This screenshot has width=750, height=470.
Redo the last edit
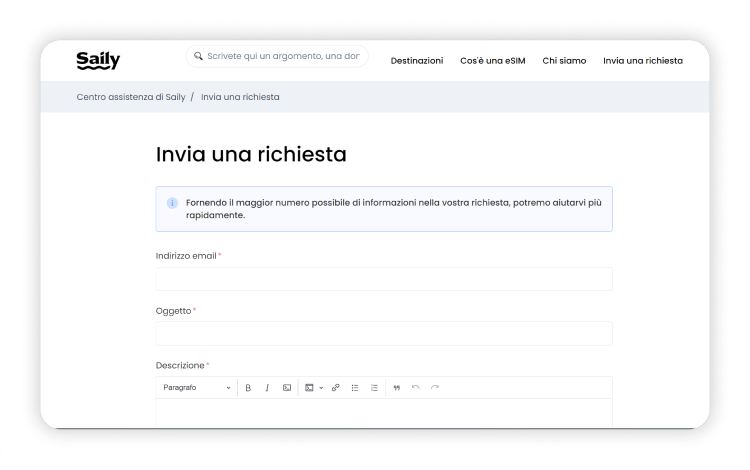tap(435, 387)
